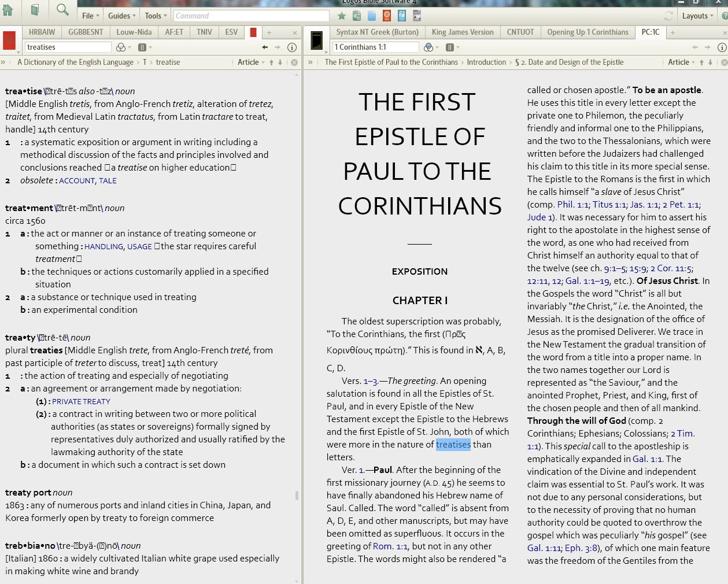Open the Layouts dropdown
The width and height of the screenshot is (728, 584).
[x=697, y=16]
